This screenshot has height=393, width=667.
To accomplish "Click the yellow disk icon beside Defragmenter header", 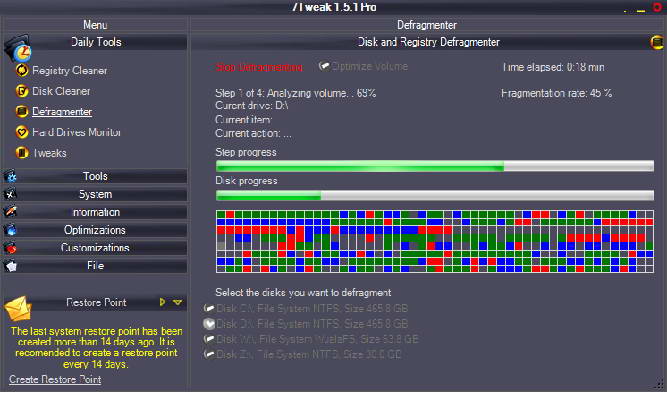I will click(657, 42).
